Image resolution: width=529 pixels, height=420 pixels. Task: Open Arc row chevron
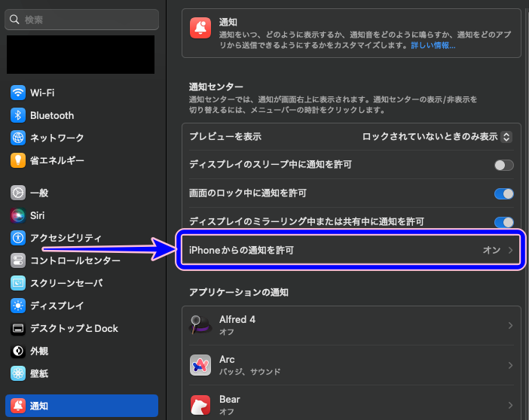click(x=510, y=365)
